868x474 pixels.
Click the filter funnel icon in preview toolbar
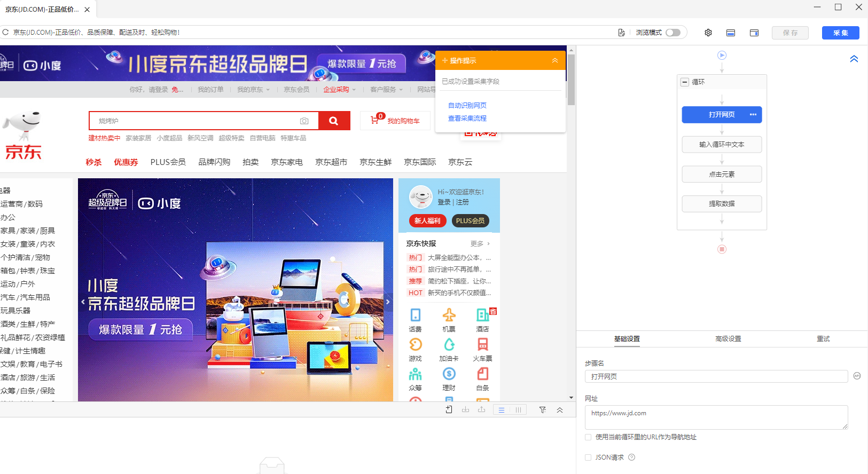(x=543, y=410)
